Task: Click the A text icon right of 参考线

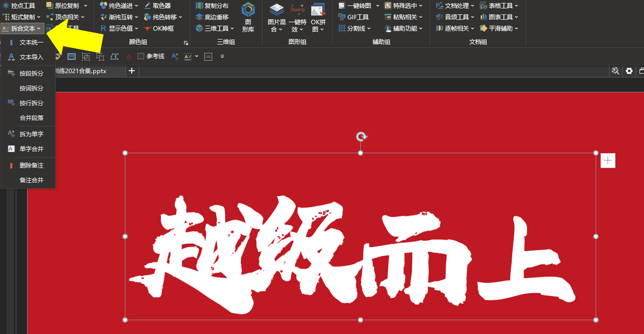Action: [175, 56]
